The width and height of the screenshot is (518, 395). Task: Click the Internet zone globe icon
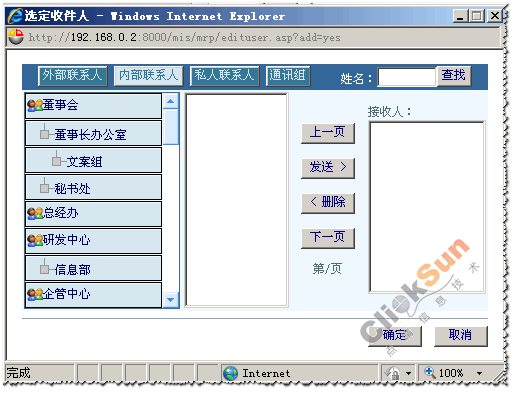(230, 373)
